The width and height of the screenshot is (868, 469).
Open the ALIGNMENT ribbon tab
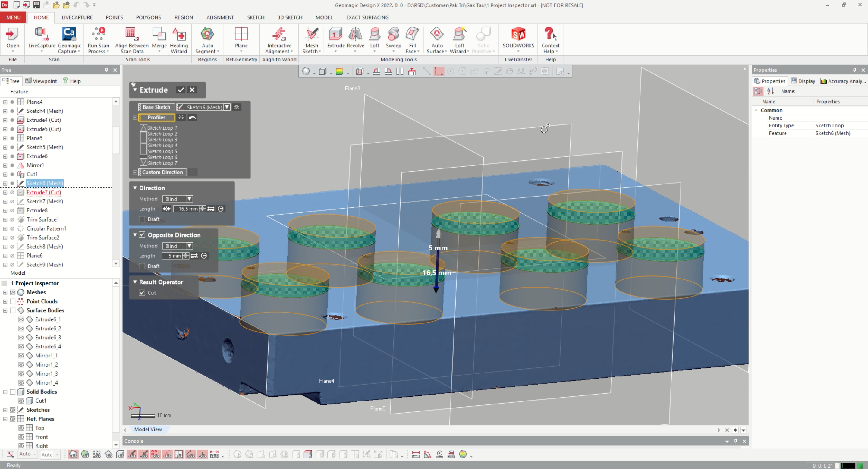[220, 17]
